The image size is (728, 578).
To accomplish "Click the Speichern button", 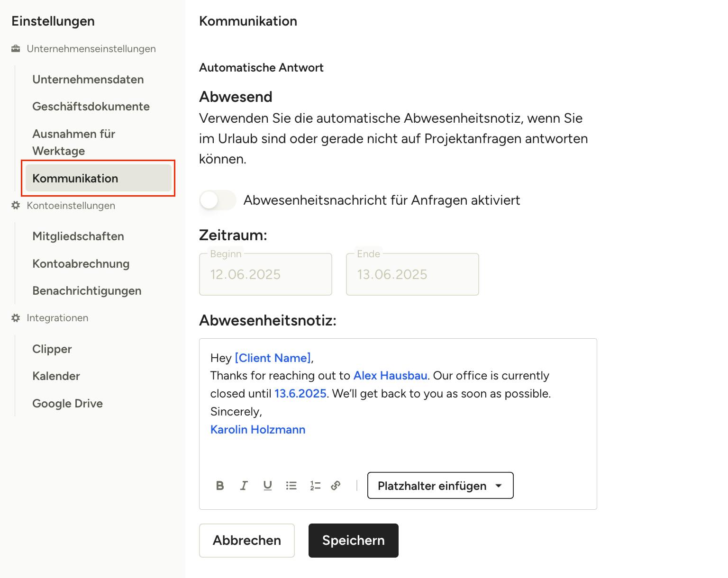I will tap(354, 541).
